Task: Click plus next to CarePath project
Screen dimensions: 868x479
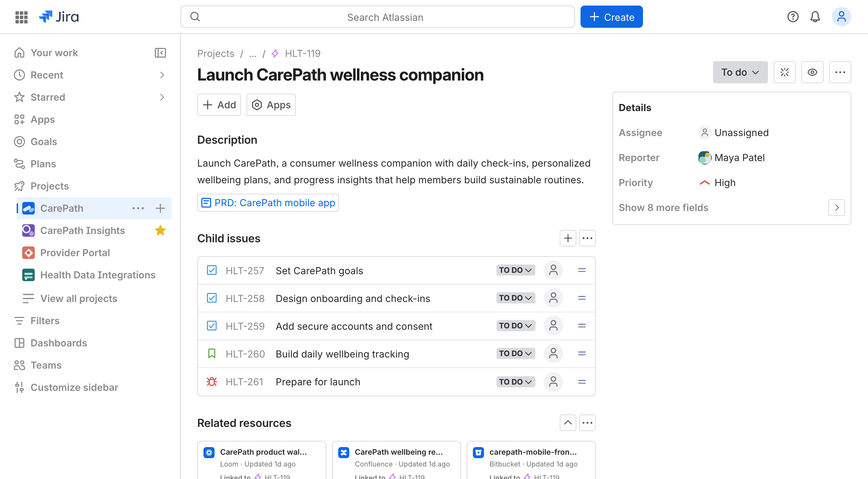Action: tap(160, 208)
